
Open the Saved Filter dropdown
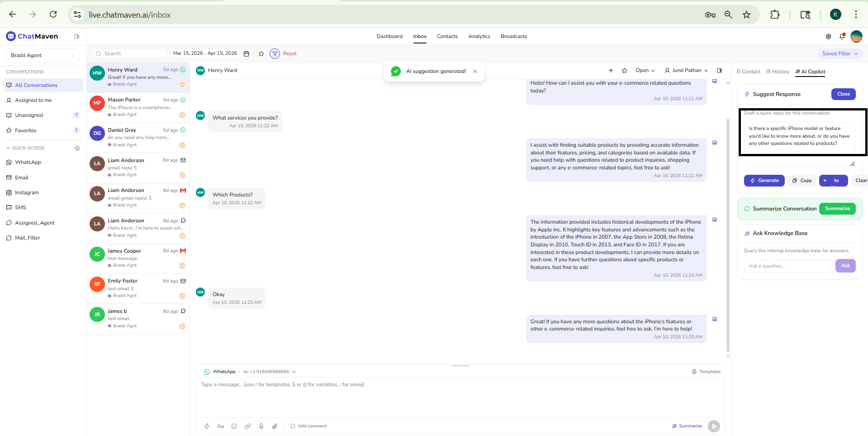[840, 53]
